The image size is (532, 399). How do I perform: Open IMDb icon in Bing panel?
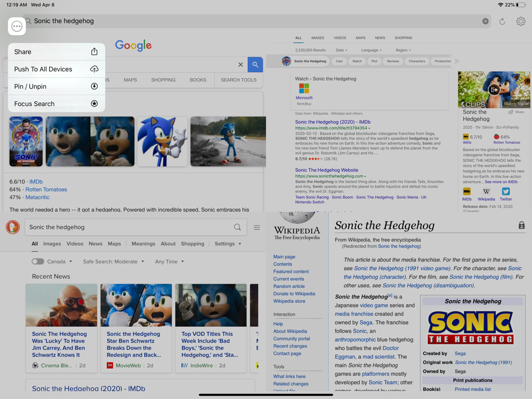467,192
